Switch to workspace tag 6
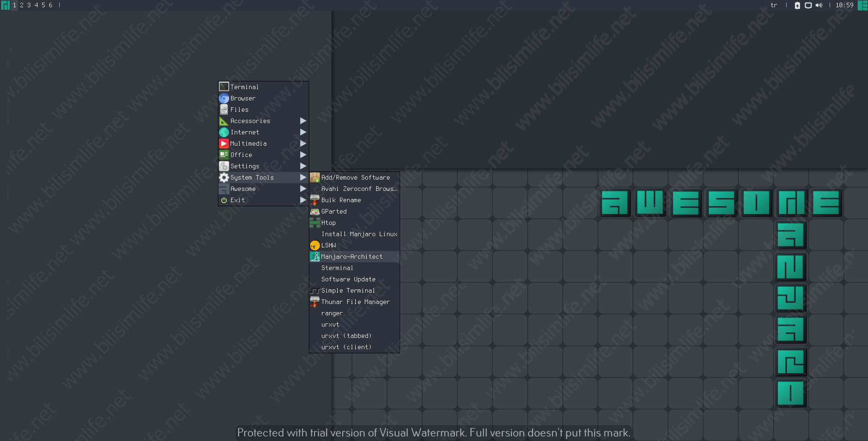Viewport: 868px width, 441px height. point(51,5)
